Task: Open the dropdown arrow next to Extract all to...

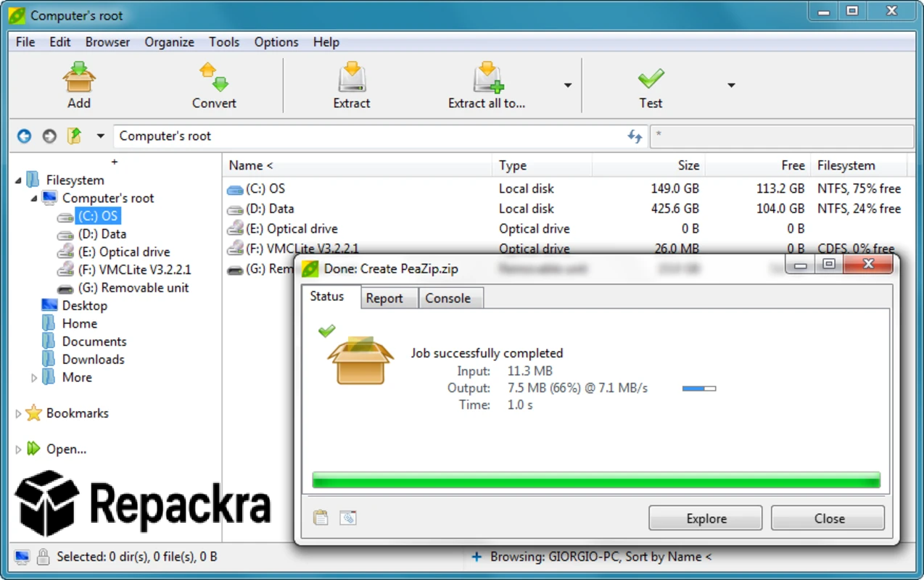Action: (568, 86)
